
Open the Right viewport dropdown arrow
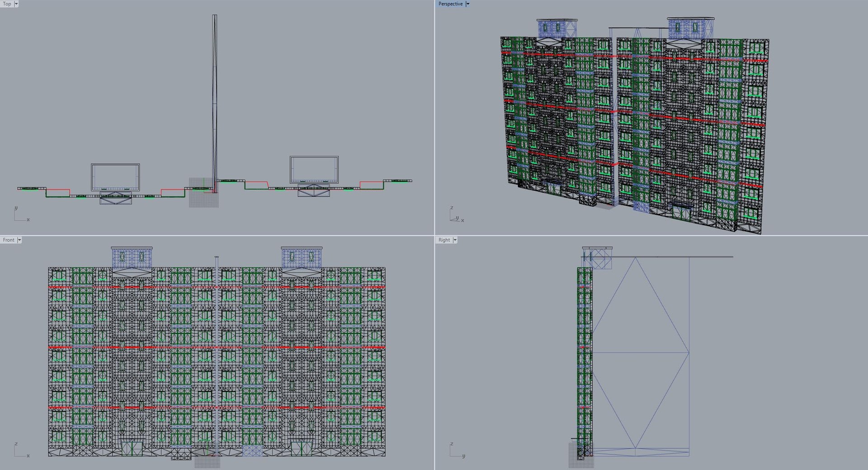455,240
